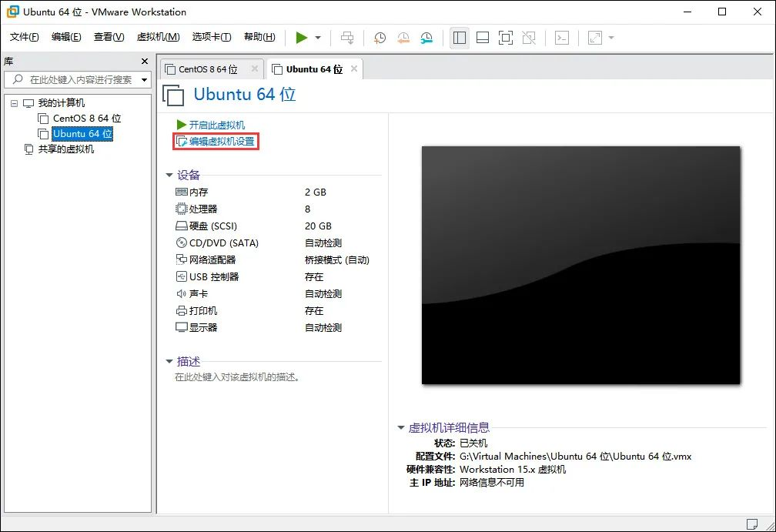This screenshot has width=776, height=532.
Task: Open the 编辑(E) menu
Action: [x=66, y=37]
